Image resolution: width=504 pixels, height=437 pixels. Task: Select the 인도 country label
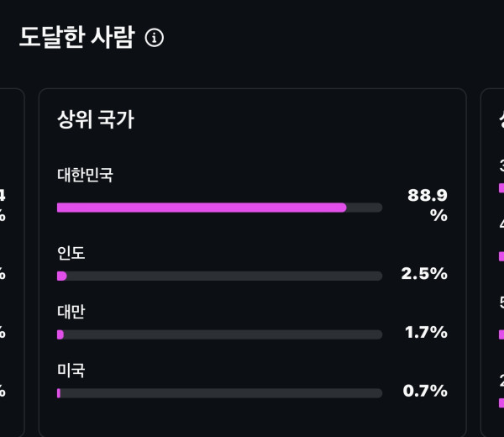pyautogui.click(x=71, y=252)
